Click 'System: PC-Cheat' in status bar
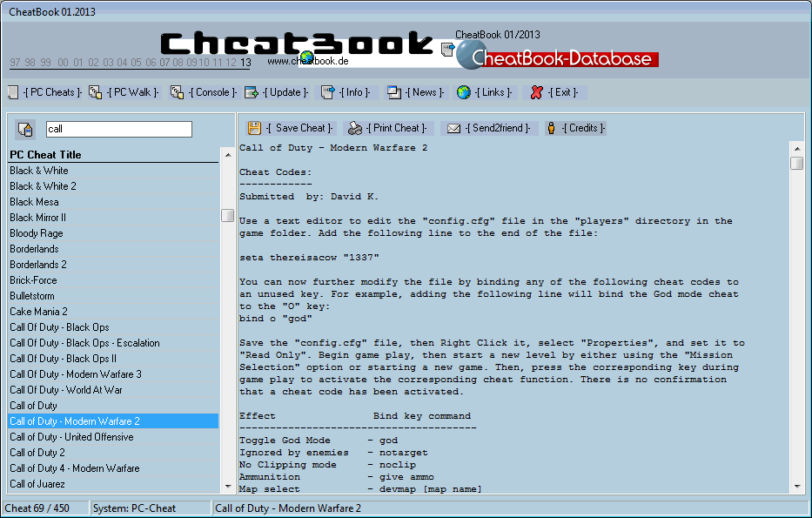This screenshot has width=812, height=518. [x=134, y=508]
